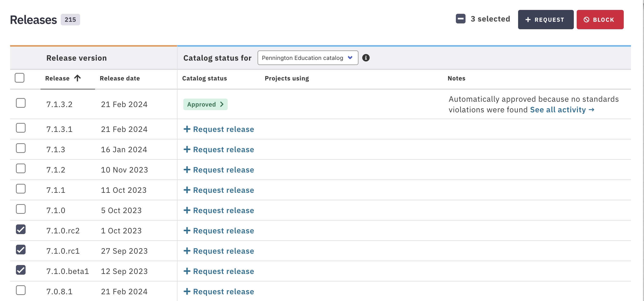The width and height of the screenshot is (644, 301).
Task: Open See all activity link
Action: [x=562, y=110]
